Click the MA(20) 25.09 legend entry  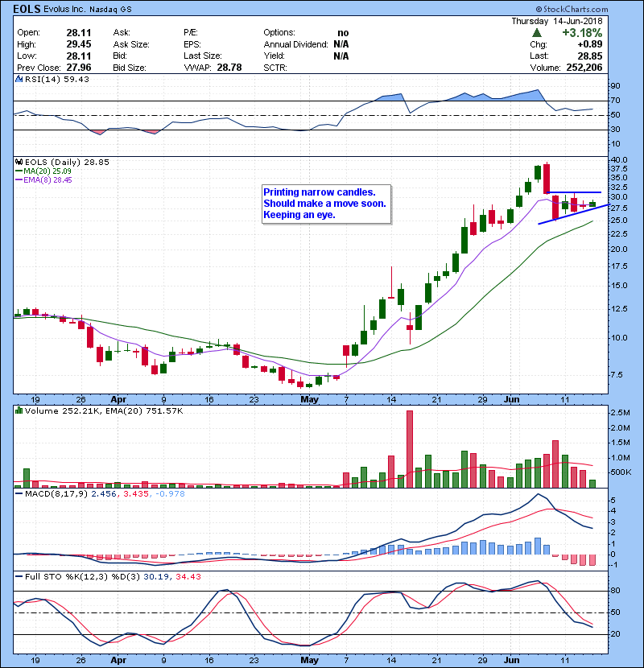[x=43, y=171]
